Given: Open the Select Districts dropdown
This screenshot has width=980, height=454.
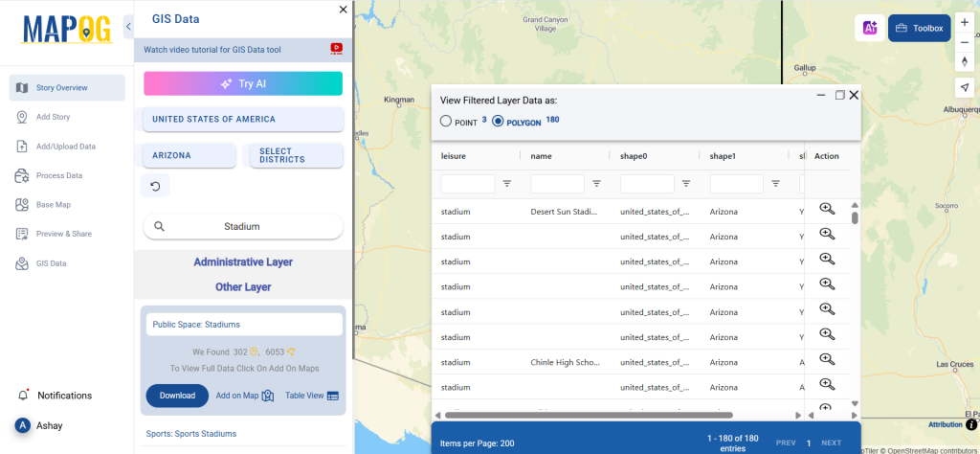Looking at the screenshot, I should pyautogui.click(x=296, y=155).
